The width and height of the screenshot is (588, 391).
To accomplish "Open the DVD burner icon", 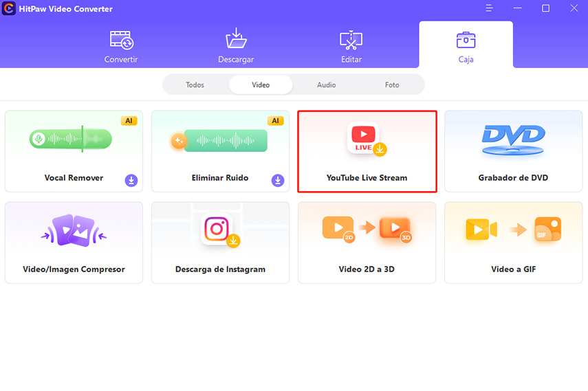I will click(513, 139).
